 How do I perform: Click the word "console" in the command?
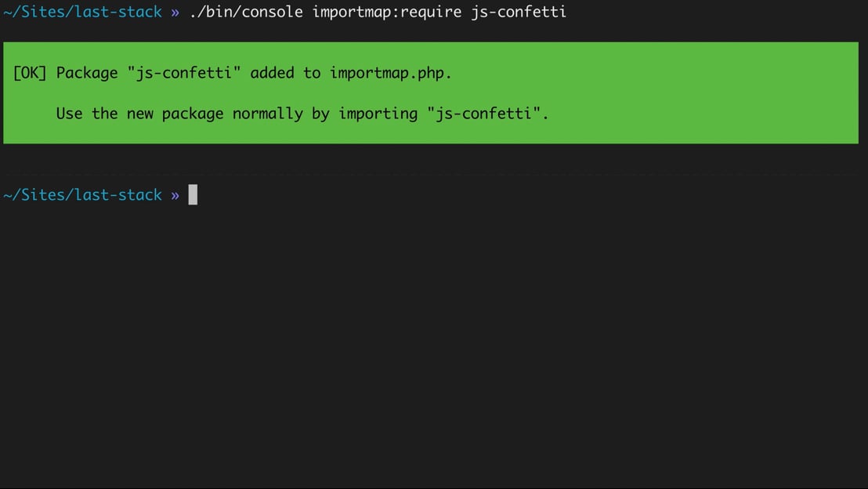(273, 12)
